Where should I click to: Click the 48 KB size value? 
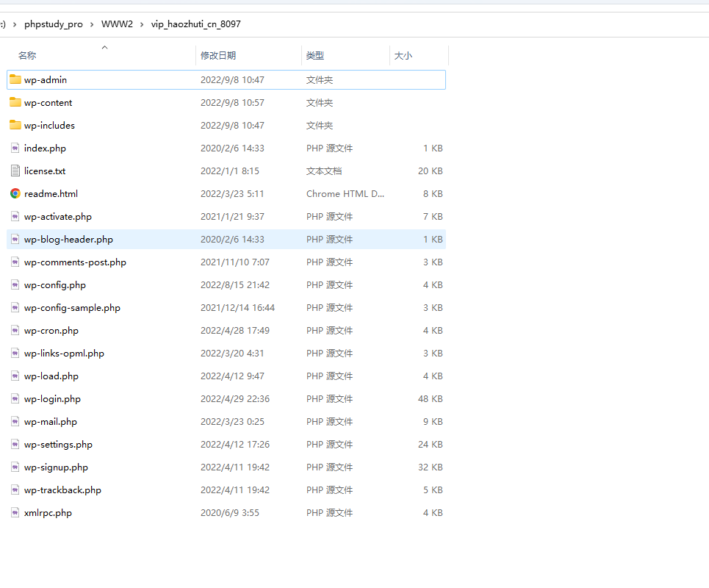point(430,399)
